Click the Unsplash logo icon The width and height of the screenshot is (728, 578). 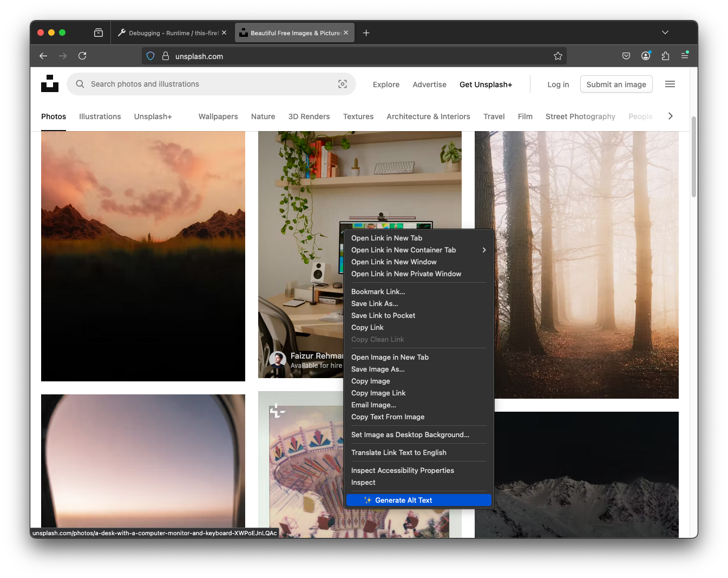coord(50,83)
